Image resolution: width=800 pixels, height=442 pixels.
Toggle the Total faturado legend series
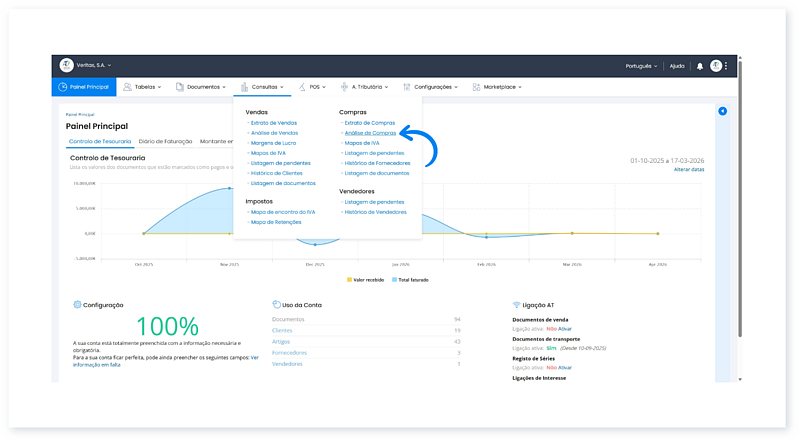tap(413, 279)
